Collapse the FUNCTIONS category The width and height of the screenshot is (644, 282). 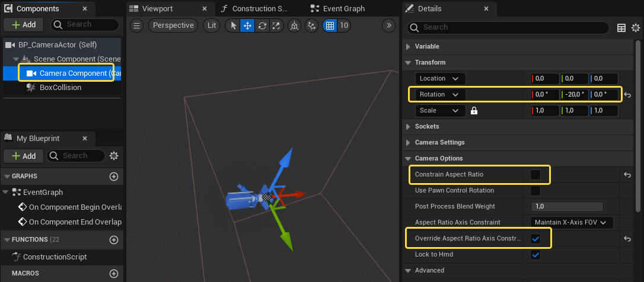point(7,239)
